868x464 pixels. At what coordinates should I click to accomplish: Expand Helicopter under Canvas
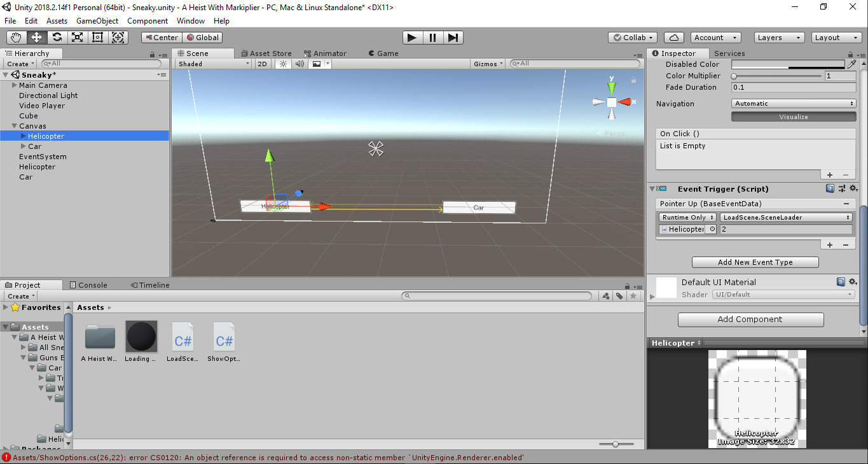pyautogui.click(x=24, y=136)
